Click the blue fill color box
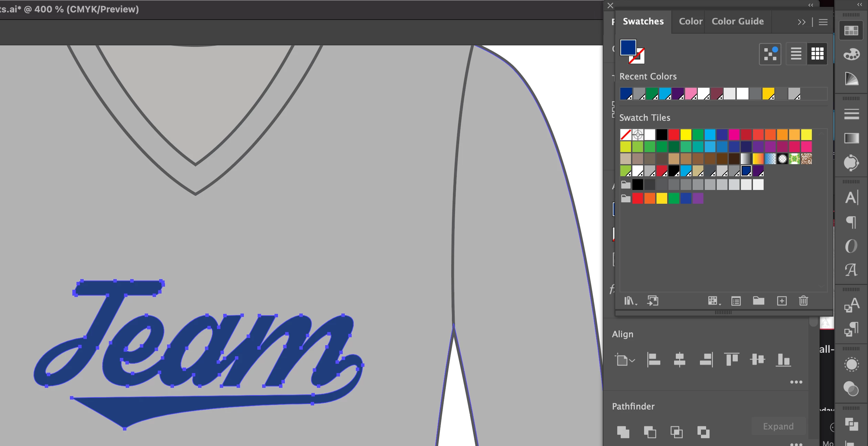 tap(628, 47)
